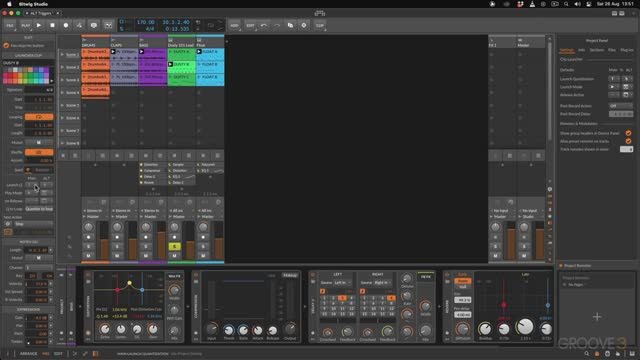Toggle the clip Loop button in inspector
The image size is (640, 360).
(x=39, y=117)
